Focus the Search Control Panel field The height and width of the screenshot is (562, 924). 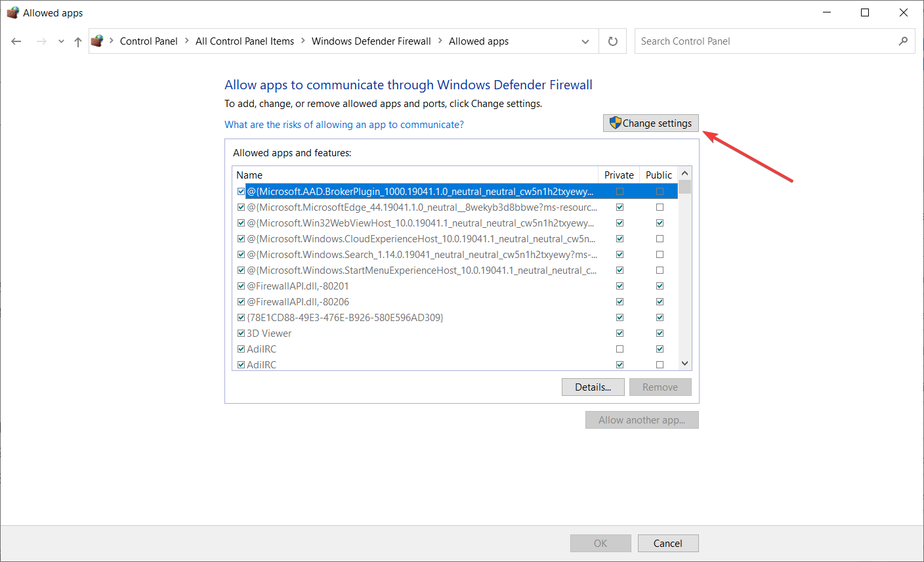774,41
